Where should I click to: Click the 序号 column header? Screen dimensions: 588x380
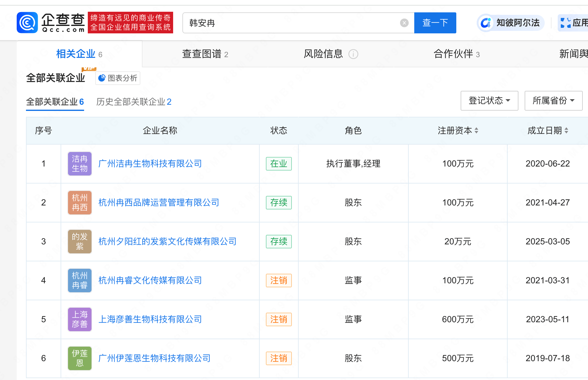click(44, 131)
